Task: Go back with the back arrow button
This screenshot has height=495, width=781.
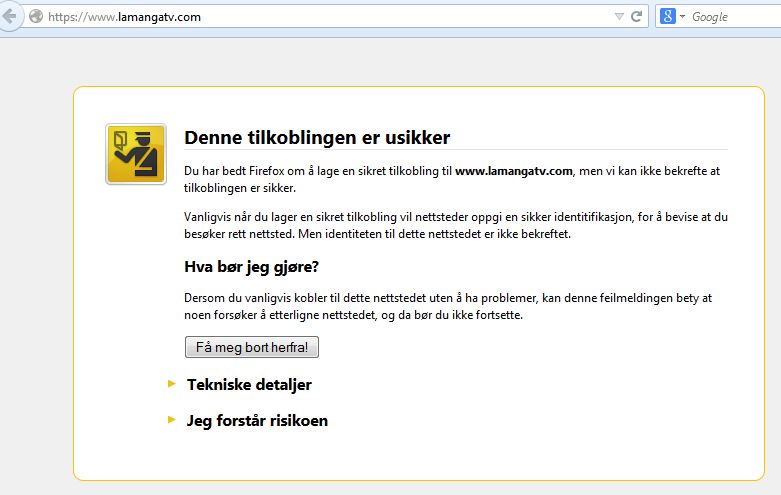Action: pyautogui.click(x=9, y=16)
